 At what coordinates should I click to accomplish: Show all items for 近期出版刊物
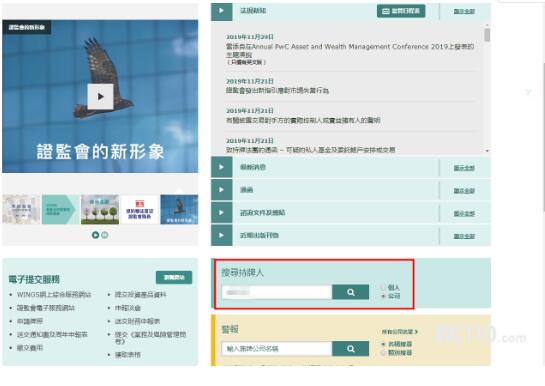tap(464, 236)
